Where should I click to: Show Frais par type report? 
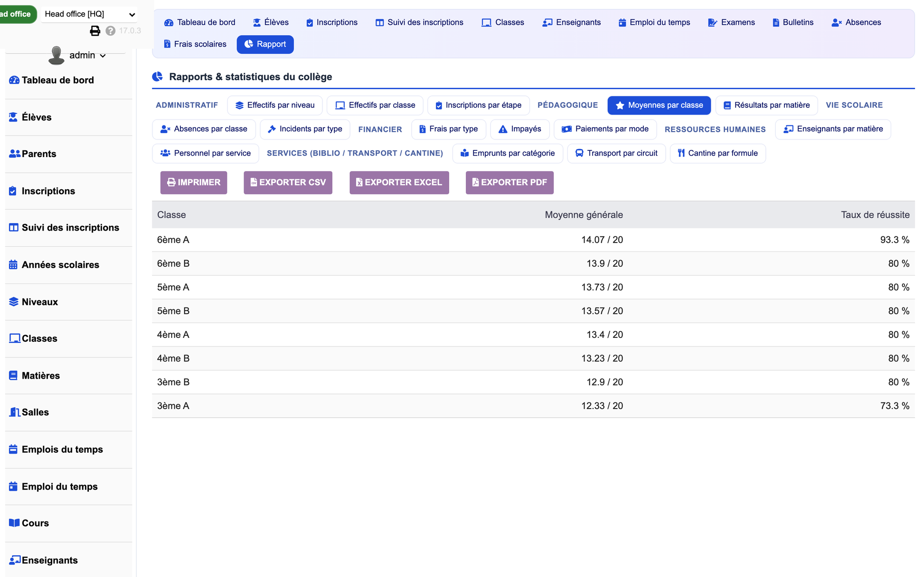click(x=449, y=129)
